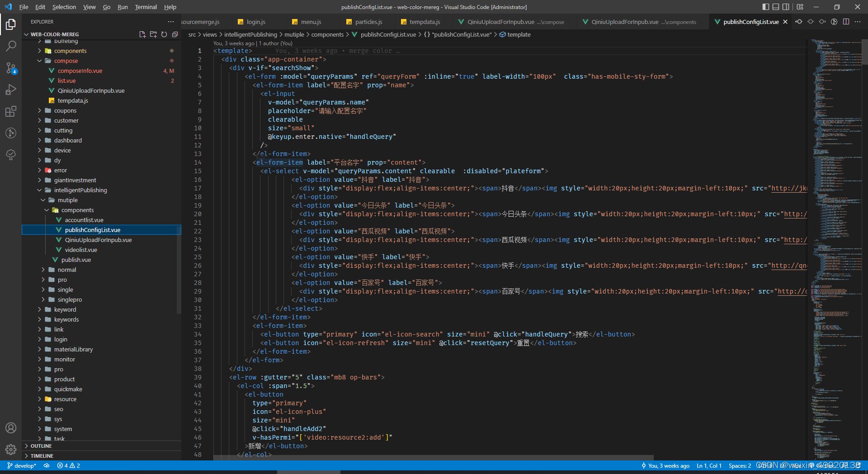Open publish.vue in file tree
Image resolution: width=868 pixels, height=474 pixels.
pos(76,260)
